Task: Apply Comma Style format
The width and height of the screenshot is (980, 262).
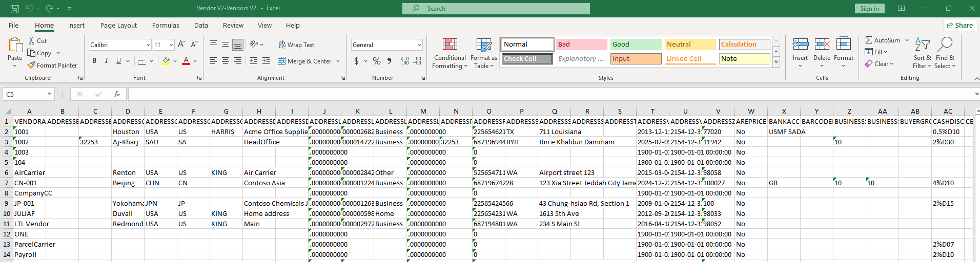Action: 390,61
